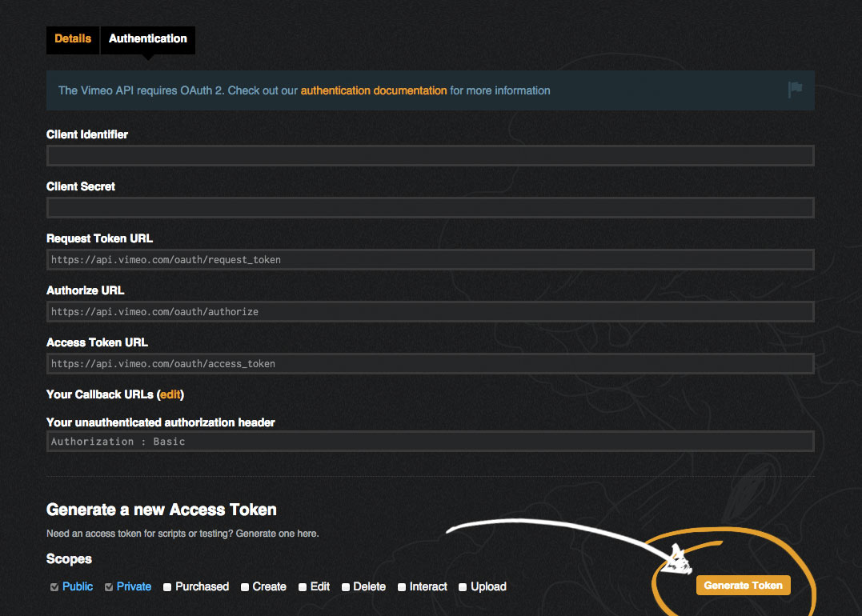The height and width of the screenshot is (616, 862).
Task: Click the Client Identifier field
Action: [x=430, y=156]
